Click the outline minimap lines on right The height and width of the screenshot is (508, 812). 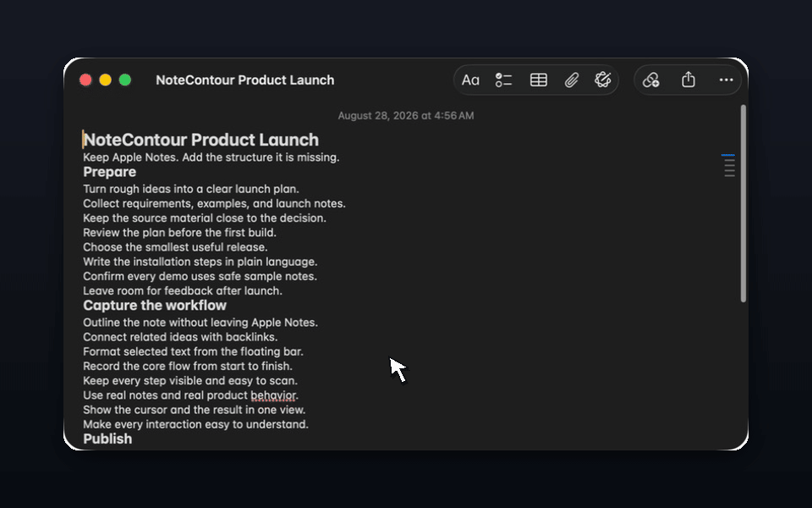click(x=729, y=165)
